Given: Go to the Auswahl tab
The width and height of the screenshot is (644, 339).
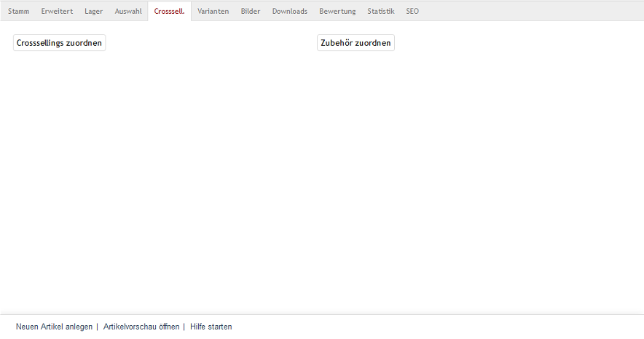Looking at the screenshot, I should pos(128,12).
